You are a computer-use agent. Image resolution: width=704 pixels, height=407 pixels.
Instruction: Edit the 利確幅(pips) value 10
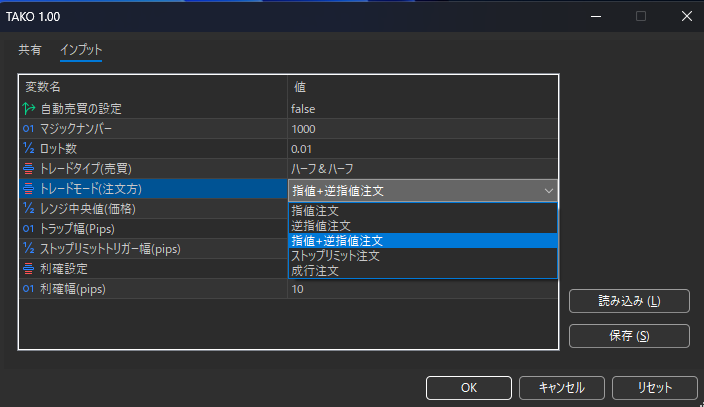422,289
